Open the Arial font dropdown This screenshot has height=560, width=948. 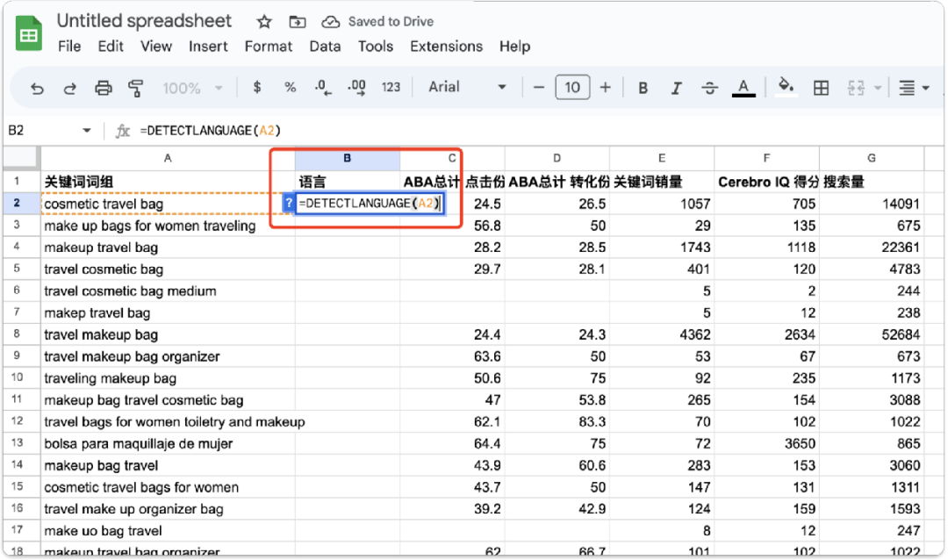click(x=467, y=87)
